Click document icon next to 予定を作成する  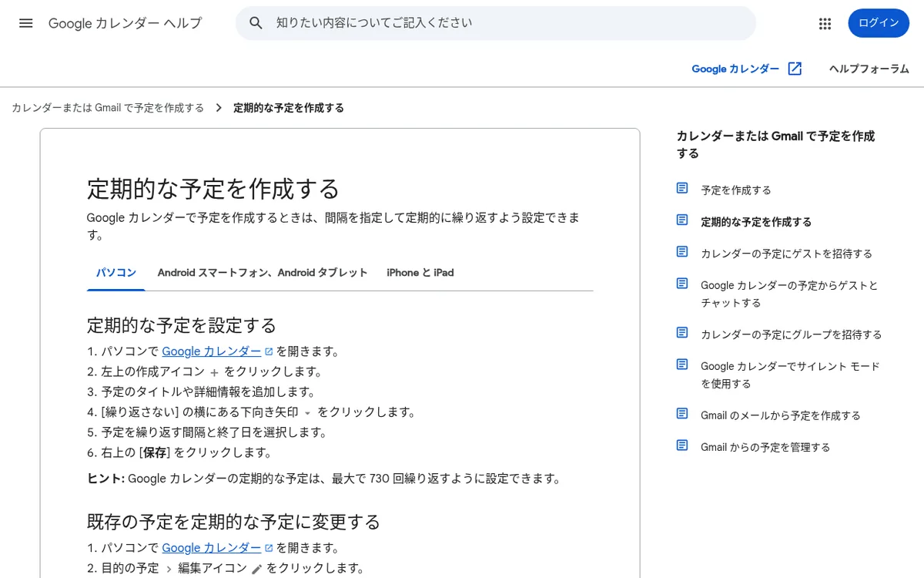[x=682, y=188]
